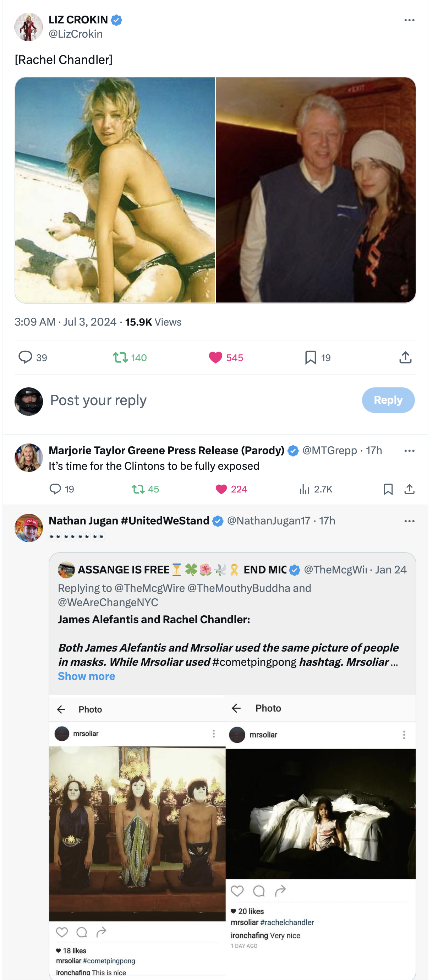
Task: Share the main Liz Crokin post
Action: (405, 358)
